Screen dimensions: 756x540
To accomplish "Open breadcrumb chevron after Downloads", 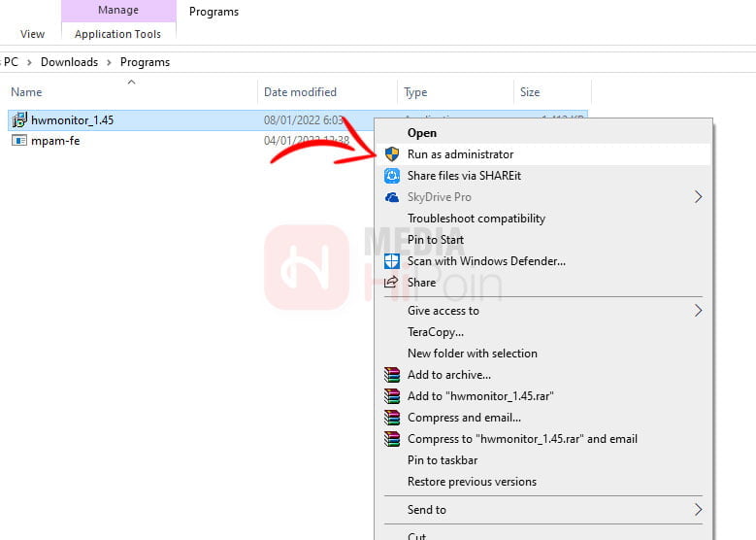I will click(109, 62).
